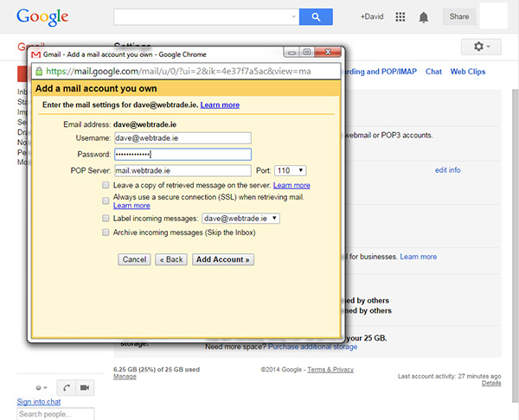Click the popup address bar URL

pyautogui.click(x=178, y=71)
